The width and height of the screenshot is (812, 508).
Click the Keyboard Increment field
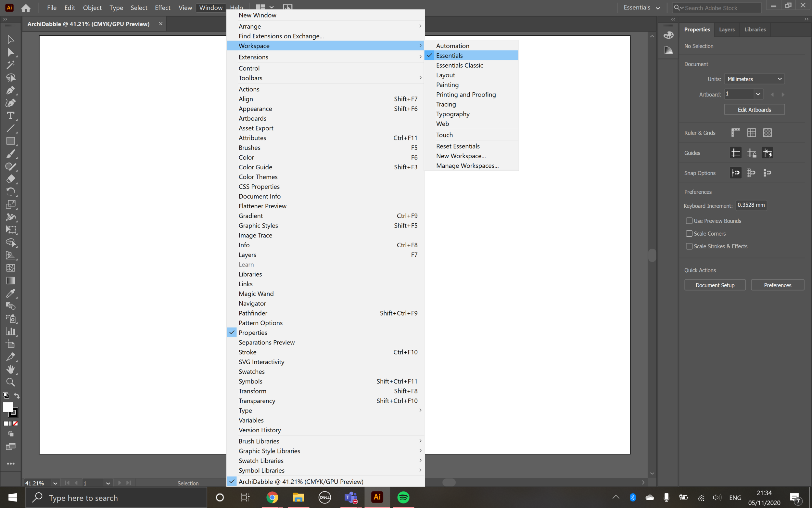[751, 205]
